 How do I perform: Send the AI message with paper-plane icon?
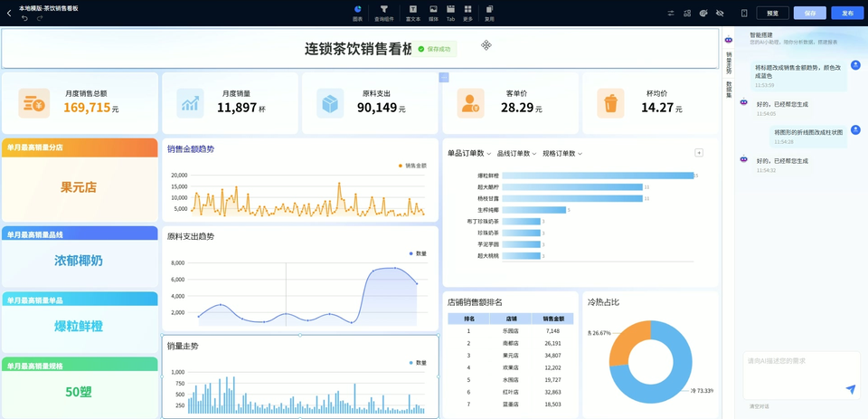tap(851, 390)
